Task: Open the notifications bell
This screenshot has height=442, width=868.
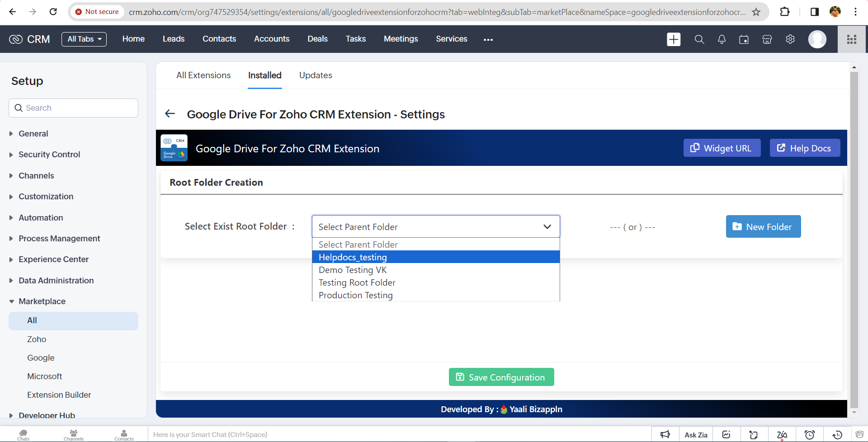Action: 722,39
